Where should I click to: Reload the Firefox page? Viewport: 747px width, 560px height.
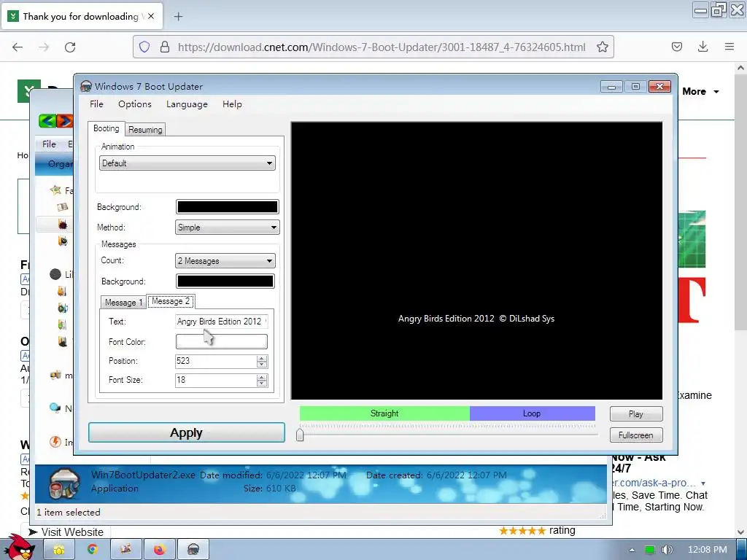70,47
